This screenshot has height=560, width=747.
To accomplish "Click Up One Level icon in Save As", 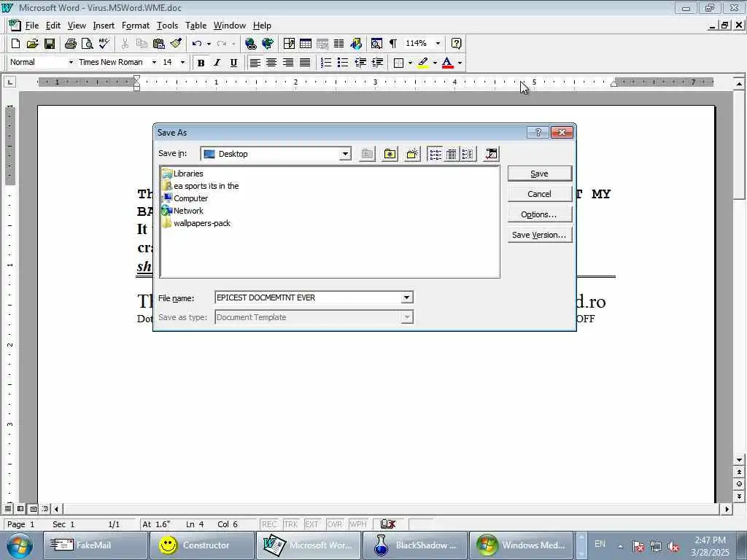I will click(367, 154).
